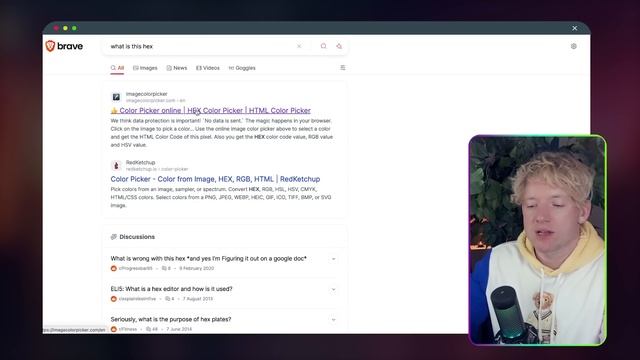Select the All tab
Screen dimensions: 640x360
click(x=117, y=68)
